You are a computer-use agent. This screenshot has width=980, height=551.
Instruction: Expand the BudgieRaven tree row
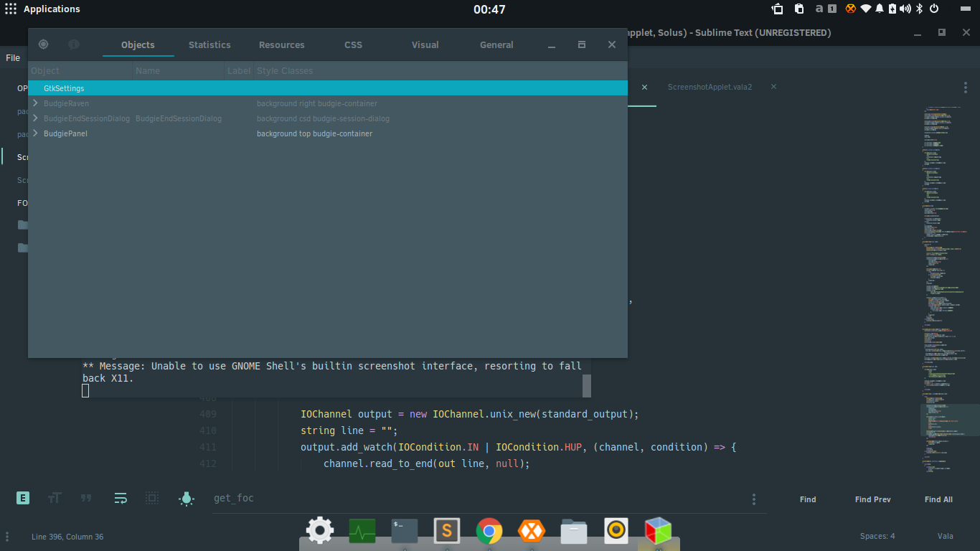[x=35, y=103]
